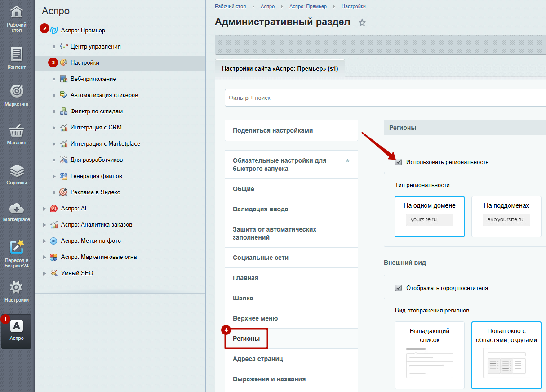The width and height of the screenshot is (546, 392).
Task: Select the Аспро sidebar icon
Action: coord(17,326)
